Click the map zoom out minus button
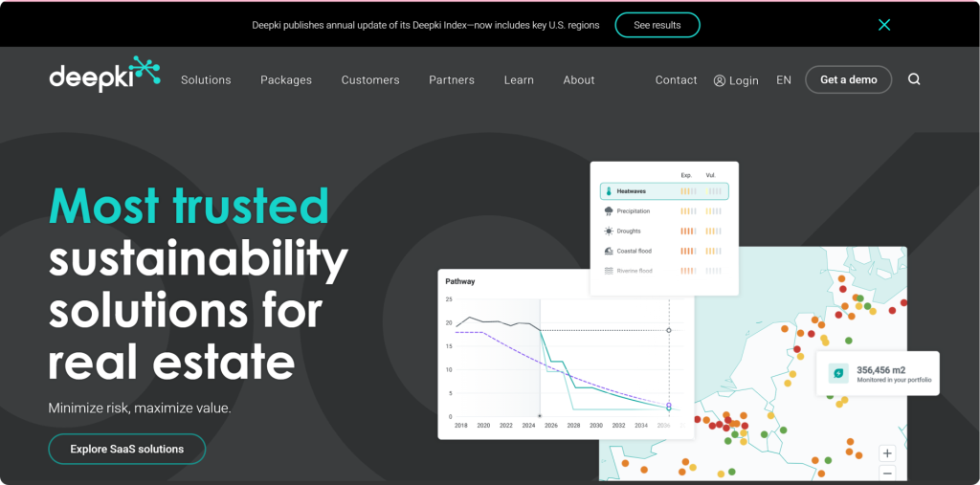Viewport: 980px width, 485px height. [x=887, y=474]
